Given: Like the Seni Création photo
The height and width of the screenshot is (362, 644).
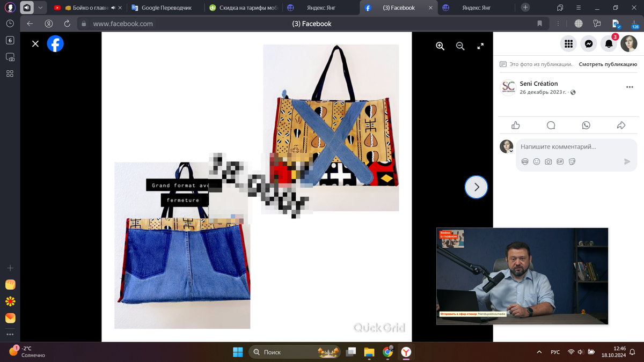Looking at the screenshot, I should (516, 125).
